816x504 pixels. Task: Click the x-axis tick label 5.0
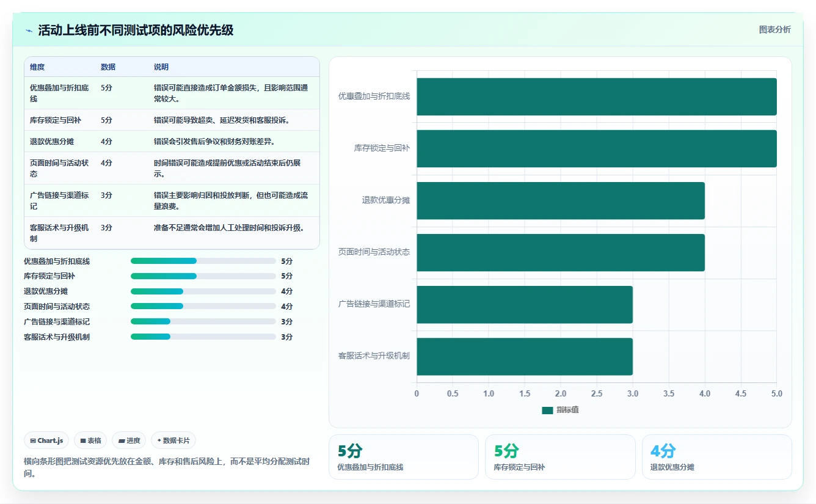point(777,393)
